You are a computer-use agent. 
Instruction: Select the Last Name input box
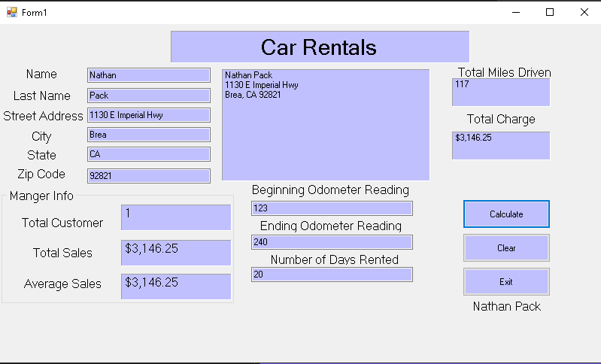148,96
